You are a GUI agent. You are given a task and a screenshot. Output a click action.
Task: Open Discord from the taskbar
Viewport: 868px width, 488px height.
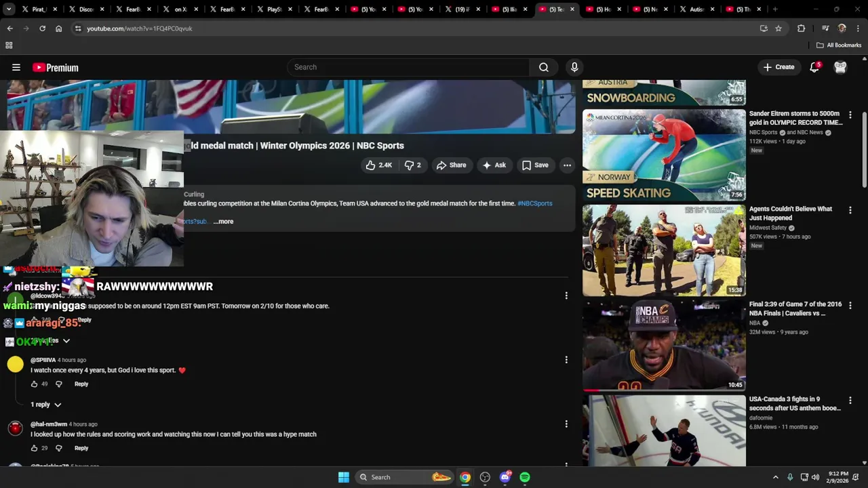click(505, 477)
